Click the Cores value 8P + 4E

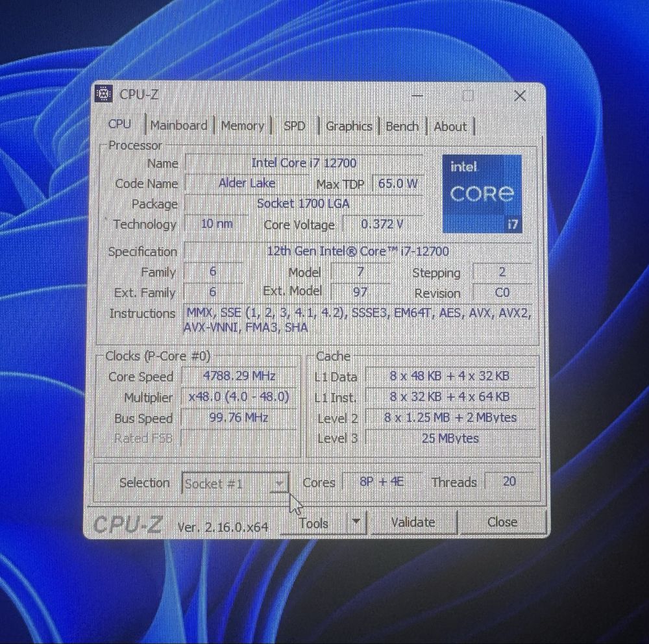(x=382, y=481)
